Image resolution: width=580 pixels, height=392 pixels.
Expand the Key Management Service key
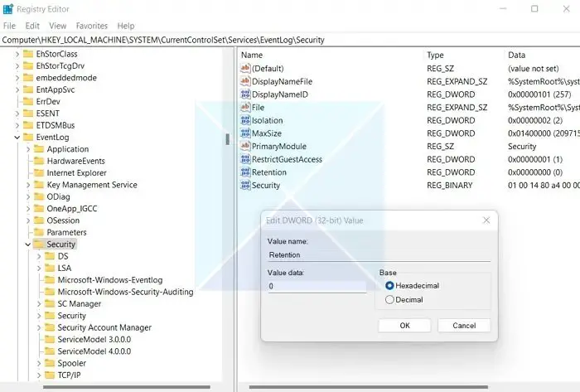pyautogui.click(x=28, y=185)
